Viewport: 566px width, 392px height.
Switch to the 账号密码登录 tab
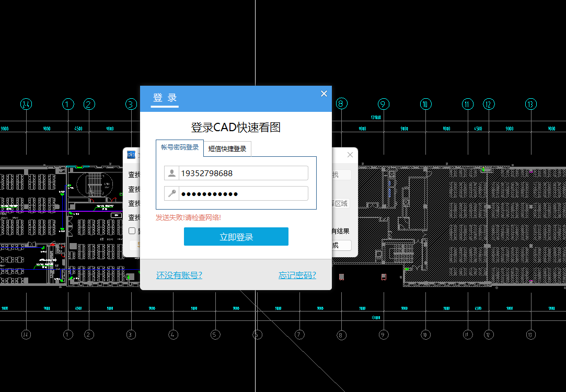coord(180,147)
